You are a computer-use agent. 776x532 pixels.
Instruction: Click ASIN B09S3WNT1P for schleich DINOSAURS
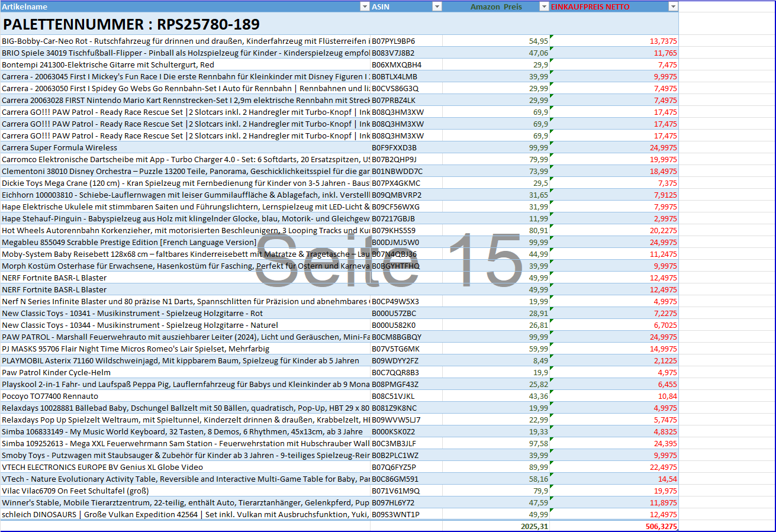point(395,514)
